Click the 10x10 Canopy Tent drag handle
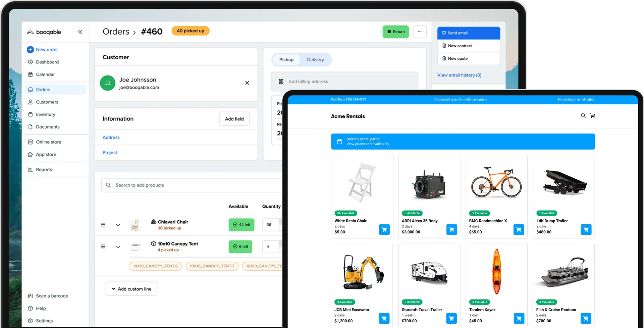The width and height of the screenshot is (644, 328). (103, 247)
